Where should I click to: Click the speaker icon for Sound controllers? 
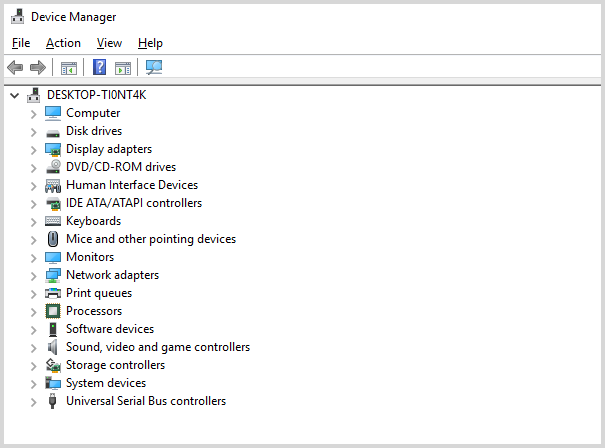[x=52, y=347]
